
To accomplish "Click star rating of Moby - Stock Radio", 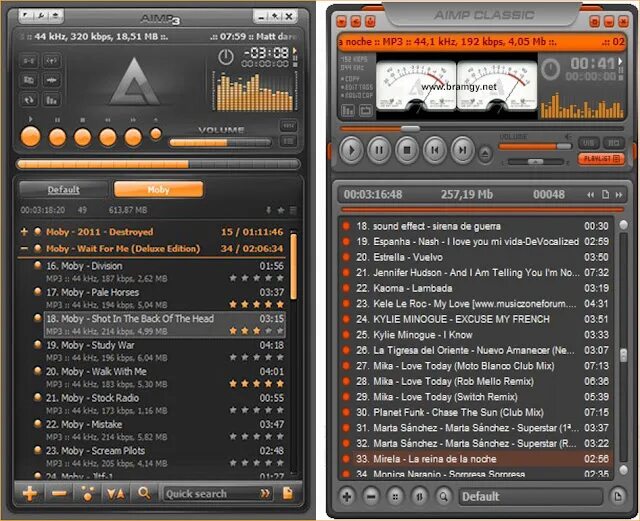I will (256, 410).
